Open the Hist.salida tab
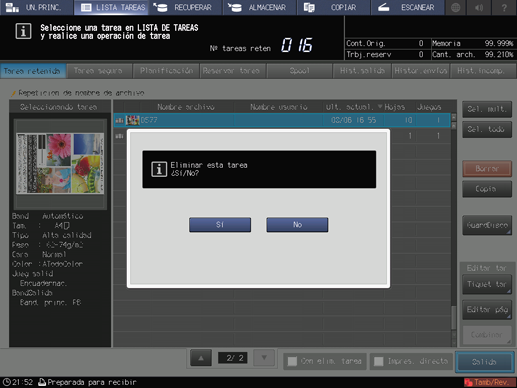The width and height of the screenshot is (517, 388). pyautogui.click(x=362, y=71)
